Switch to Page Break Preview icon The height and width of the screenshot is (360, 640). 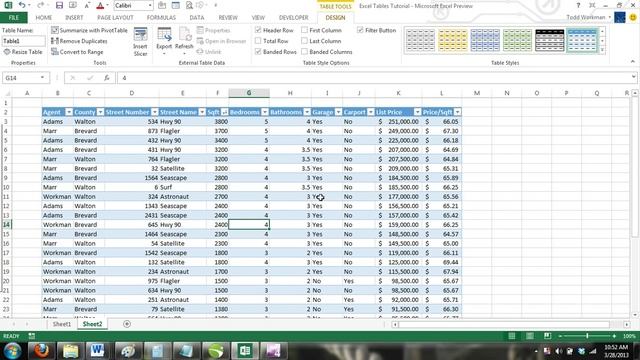(x=547, y=336)
